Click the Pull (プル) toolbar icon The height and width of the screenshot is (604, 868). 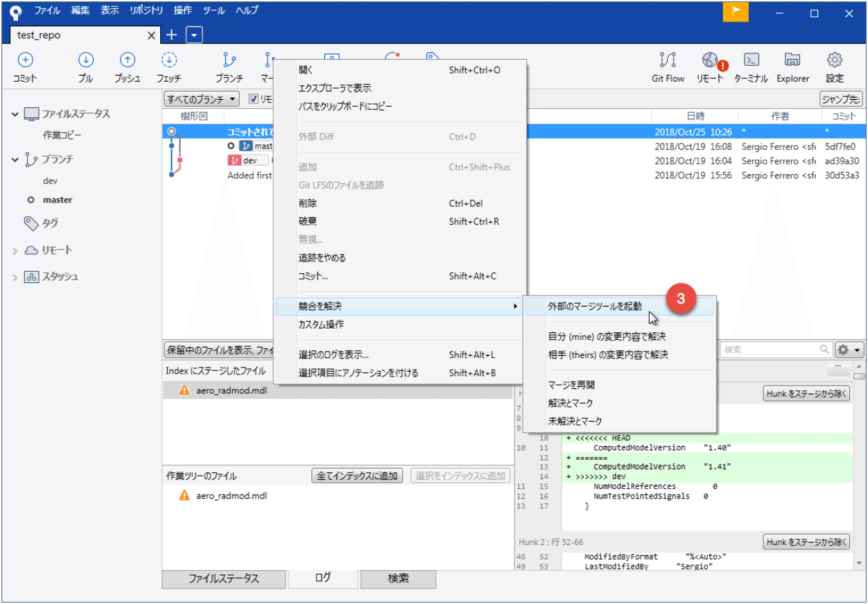[x=85, y=60]
